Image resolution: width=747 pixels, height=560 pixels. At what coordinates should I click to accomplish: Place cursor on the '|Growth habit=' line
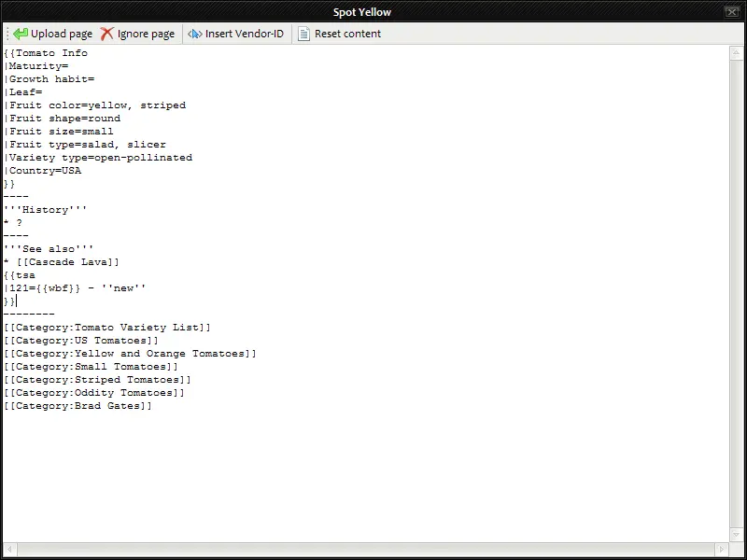(49, 79)
